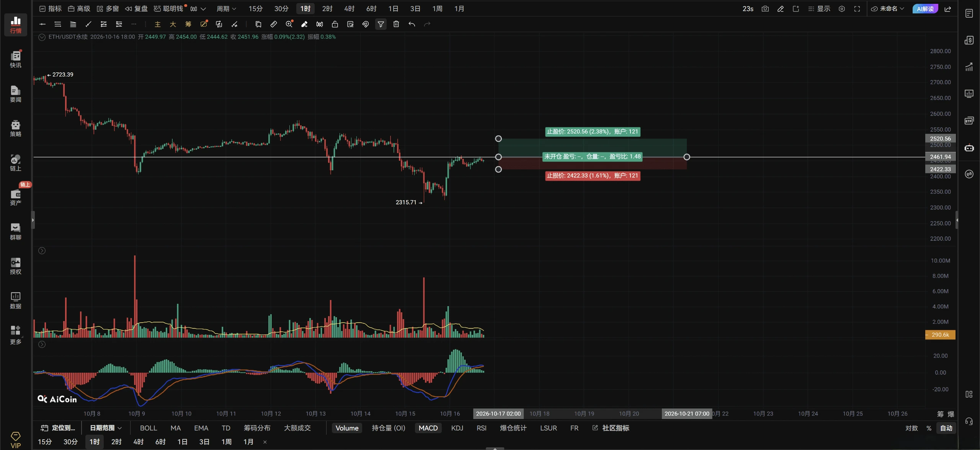Open the 群聊 group chat sidebar icon
The image size is (980, 450).
click(x=16, y=231)
